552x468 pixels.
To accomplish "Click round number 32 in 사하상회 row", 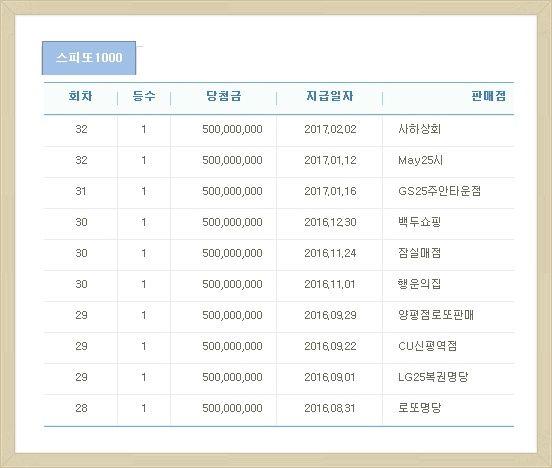I will (x=81, y=129).
